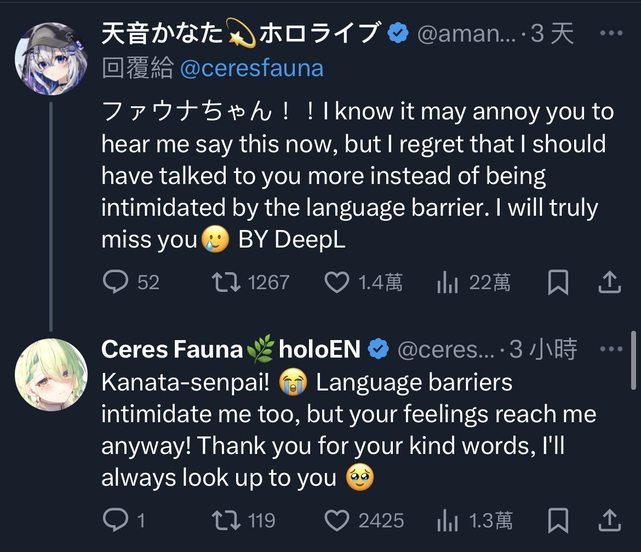Retweet Ceres Fauna's post with 119 retweets
641x552 pixels.
[229, 520]
